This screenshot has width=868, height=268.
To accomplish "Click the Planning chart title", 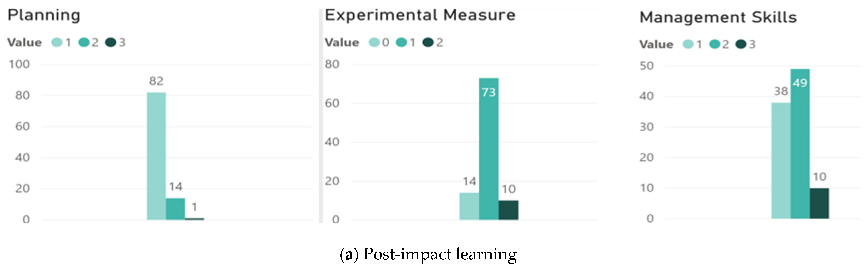I will point(44,15).
